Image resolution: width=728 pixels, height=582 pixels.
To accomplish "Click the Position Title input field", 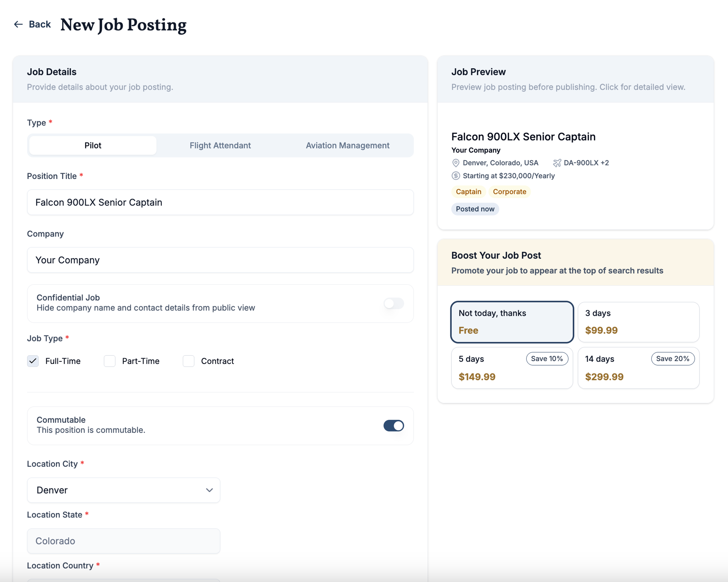I will pos(220,202).
